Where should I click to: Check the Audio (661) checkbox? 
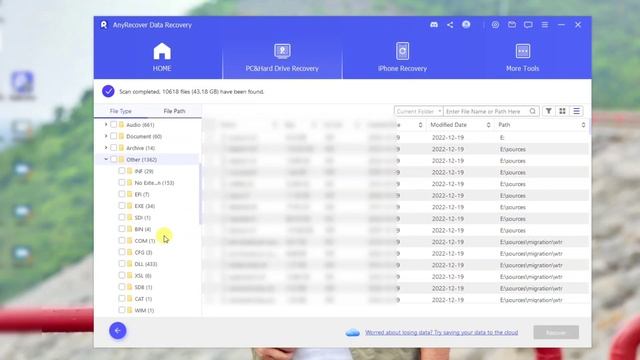pyautogui.click(x=113, y=124)
